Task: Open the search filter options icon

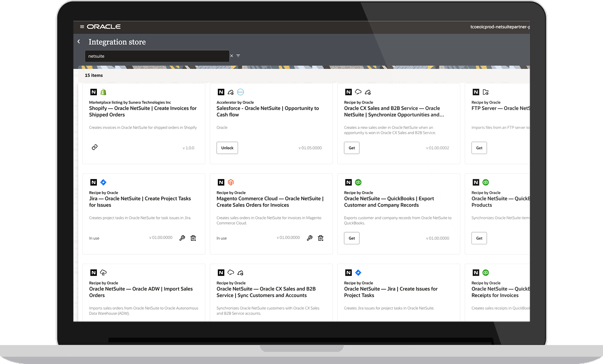Action: point(238,56)
